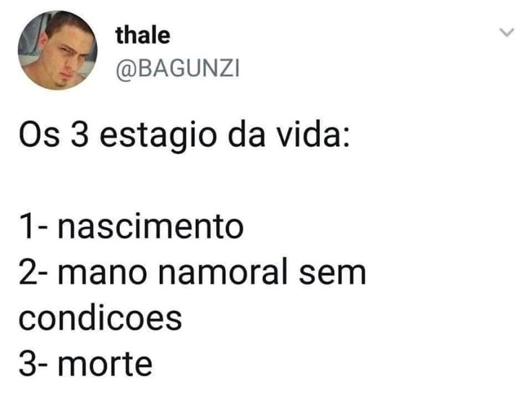Select the line '3- morte'
This screenshot has width=532, height=398.
tap(85, 364)
